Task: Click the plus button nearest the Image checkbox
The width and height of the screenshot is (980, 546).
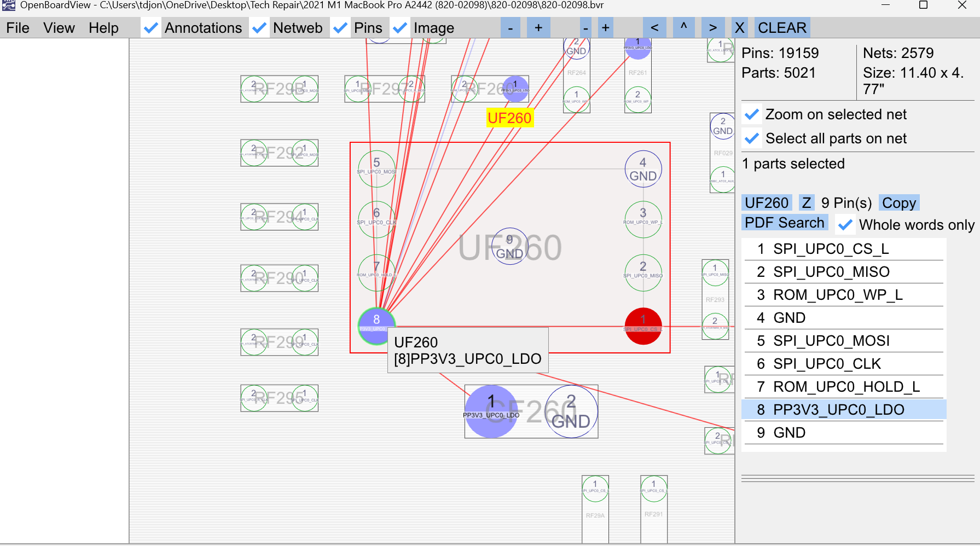Action: coord(538,28)
